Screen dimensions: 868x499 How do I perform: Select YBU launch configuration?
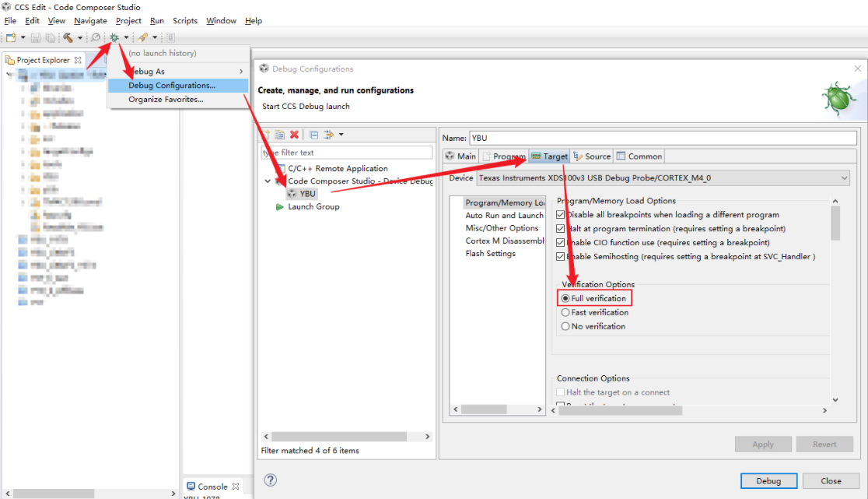click(303, 194)
